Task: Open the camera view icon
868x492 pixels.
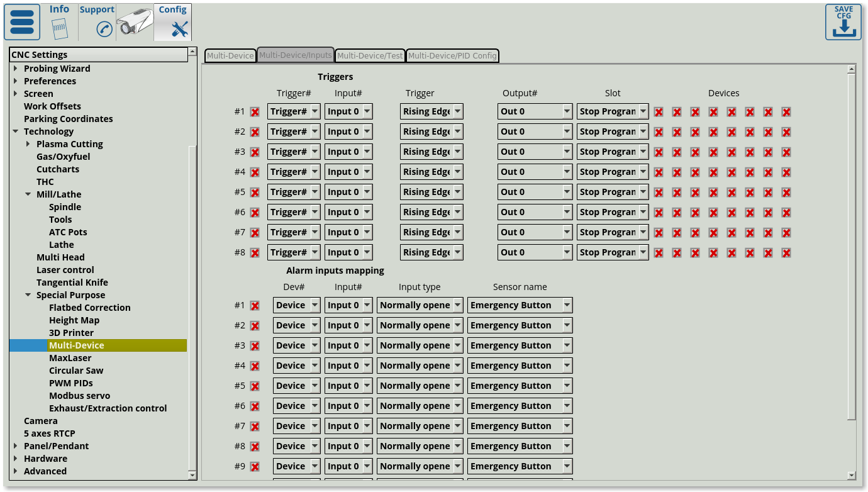Action: click(135, 24)
